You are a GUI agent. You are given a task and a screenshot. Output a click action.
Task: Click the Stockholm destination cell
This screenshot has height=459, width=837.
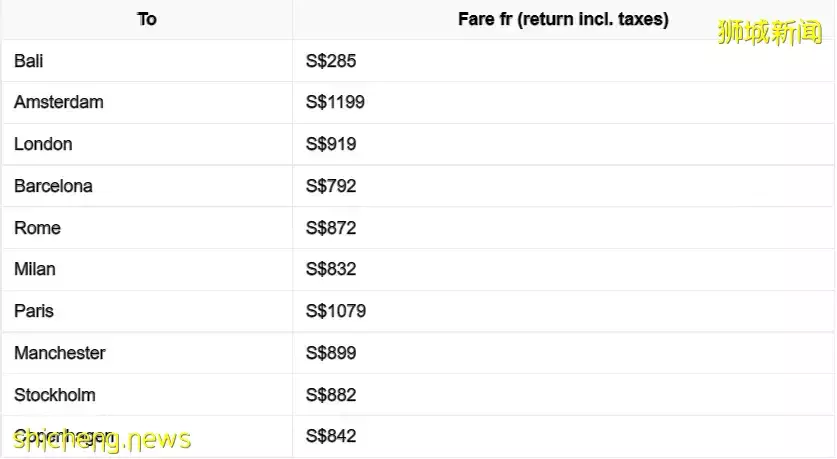[x=55, y=395]
